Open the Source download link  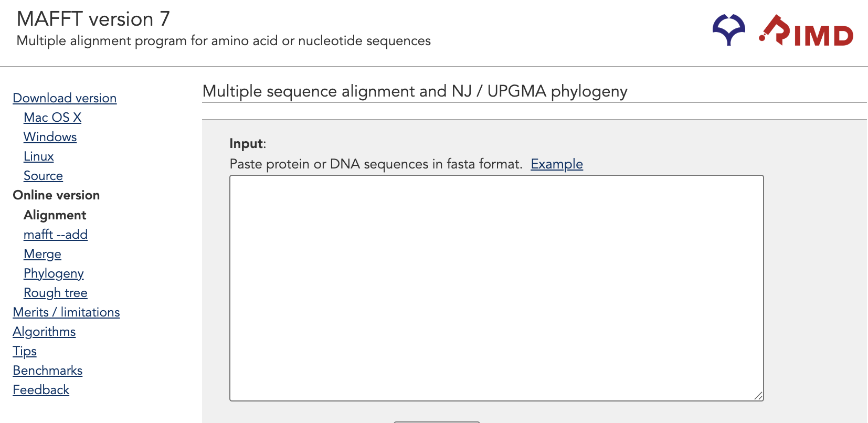coord(43,176)
